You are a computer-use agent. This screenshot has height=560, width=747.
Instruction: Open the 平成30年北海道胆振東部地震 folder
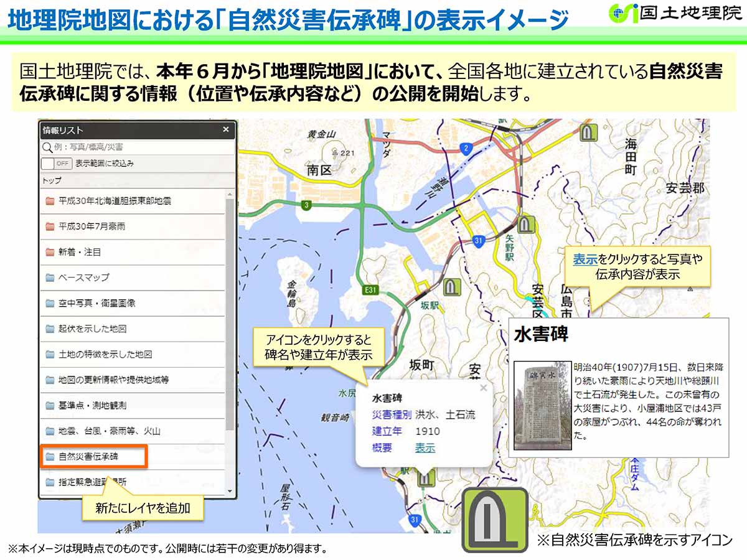coord(133,201)
